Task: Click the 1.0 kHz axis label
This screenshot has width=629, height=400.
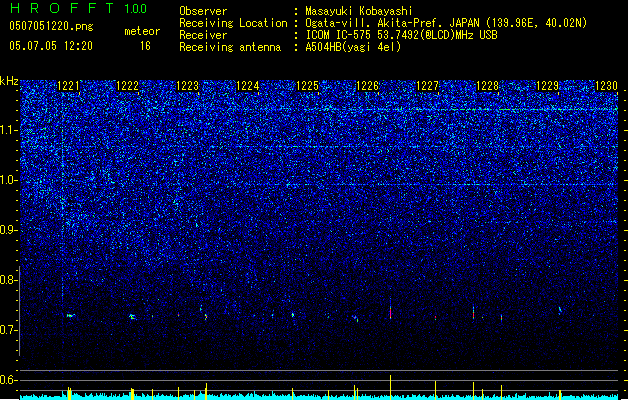Action: coord(9,180)
